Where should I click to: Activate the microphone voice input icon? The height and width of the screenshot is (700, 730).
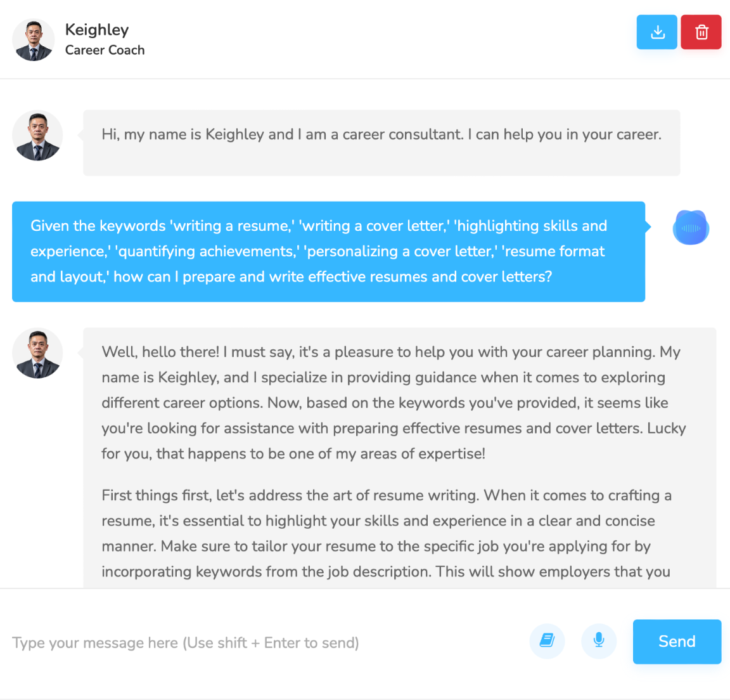click(599, 641)
